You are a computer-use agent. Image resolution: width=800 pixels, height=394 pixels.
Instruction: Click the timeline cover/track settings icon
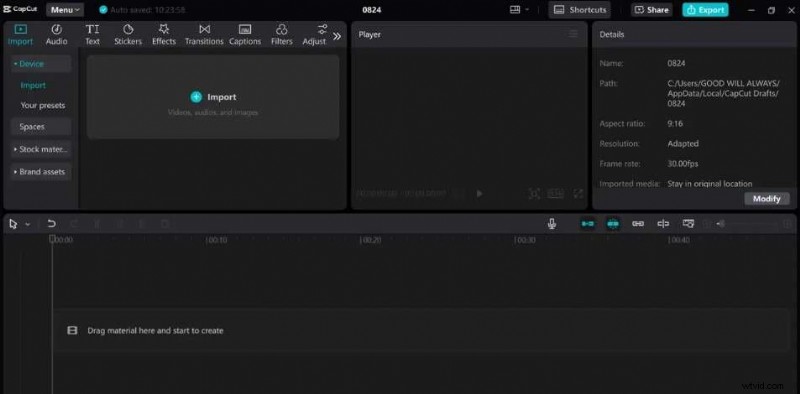(688, 224)
